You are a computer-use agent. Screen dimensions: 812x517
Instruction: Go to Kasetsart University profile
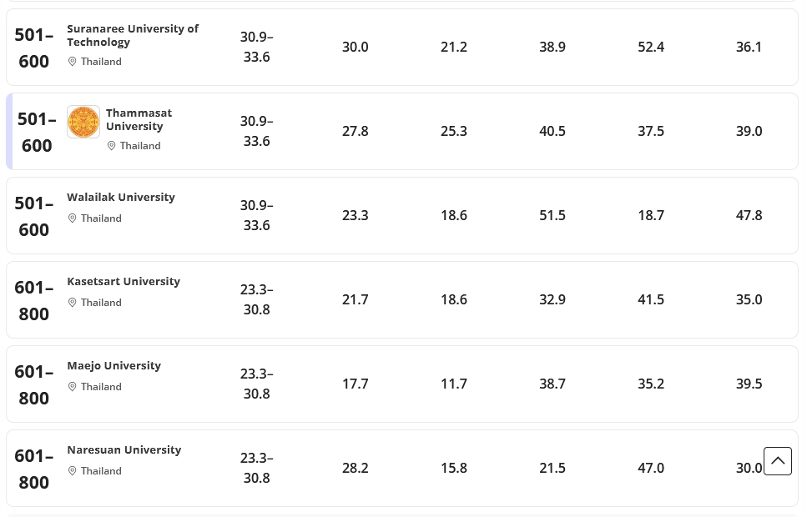(x=124, y=281)
